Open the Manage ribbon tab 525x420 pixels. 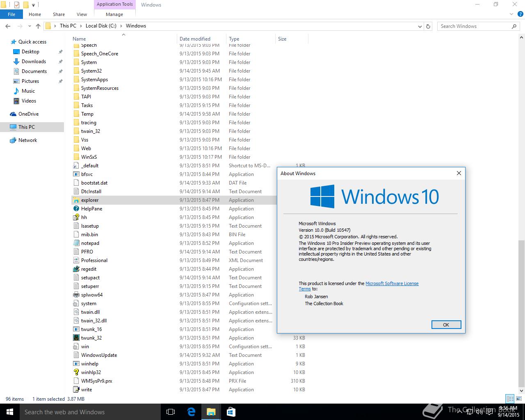coord(114,14)
